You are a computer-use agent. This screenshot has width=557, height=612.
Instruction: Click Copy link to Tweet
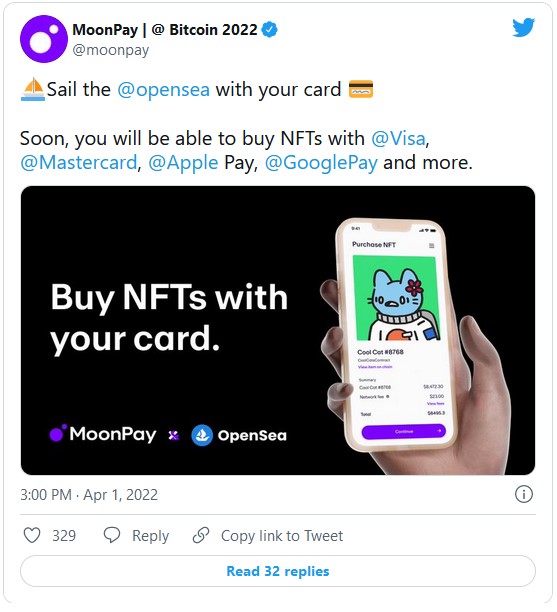click(x=282, y=536)
